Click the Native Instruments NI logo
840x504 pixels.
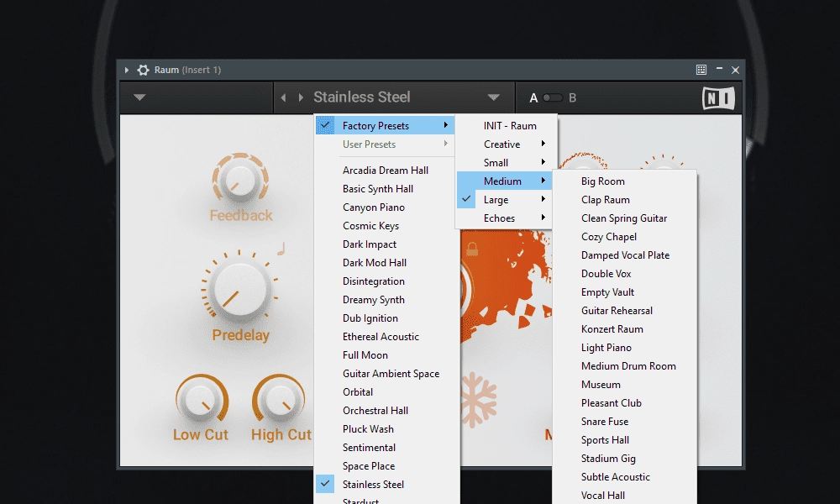tap(718, 98)
